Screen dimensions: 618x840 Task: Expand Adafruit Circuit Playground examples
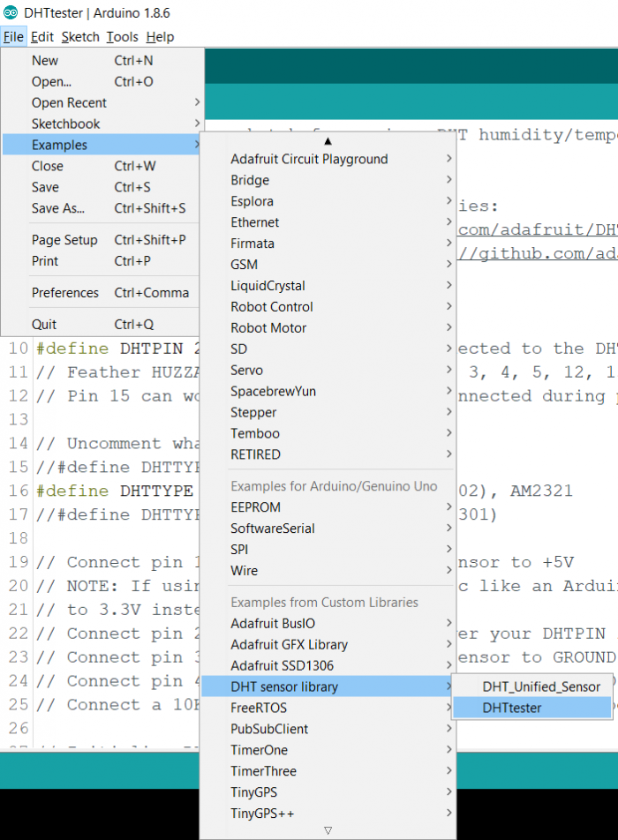[x=328, y=159]
